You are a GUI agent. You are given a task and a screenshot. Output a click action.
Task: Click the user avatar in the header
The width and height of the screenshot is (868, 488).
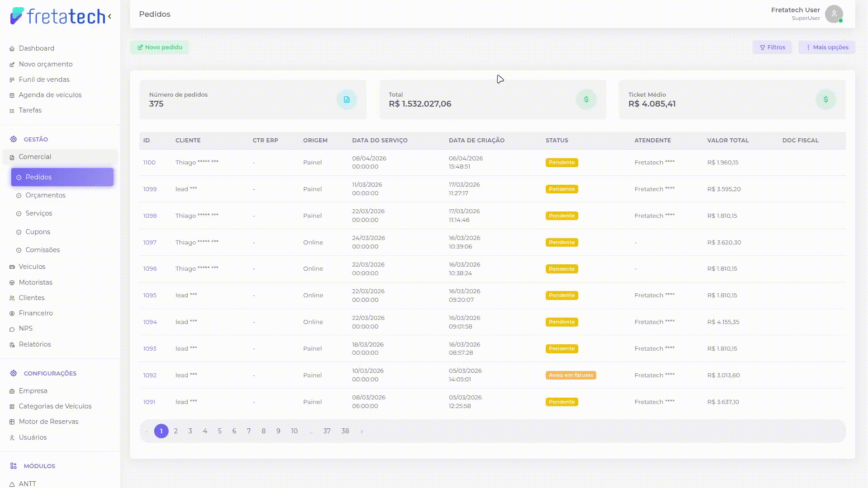click(834, 14)
